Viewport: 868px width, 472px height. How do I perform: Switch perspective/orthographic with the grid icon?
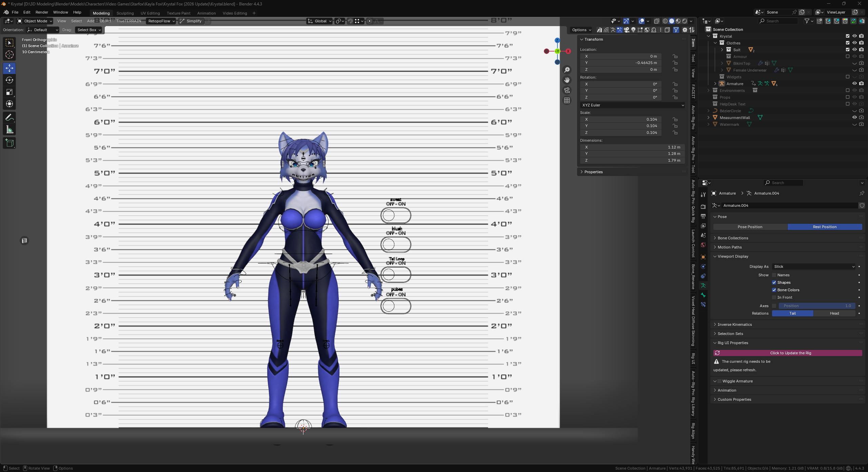point(567,100)
